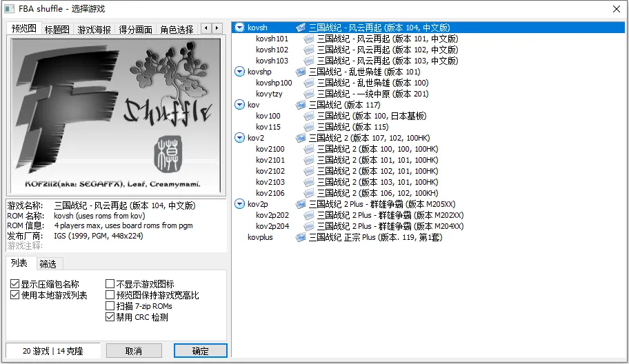Viewport: 629px width, 364px height.
Task: Enable the 扫描 7-zip ROMs checkbox
Action: tap(110, 306)
